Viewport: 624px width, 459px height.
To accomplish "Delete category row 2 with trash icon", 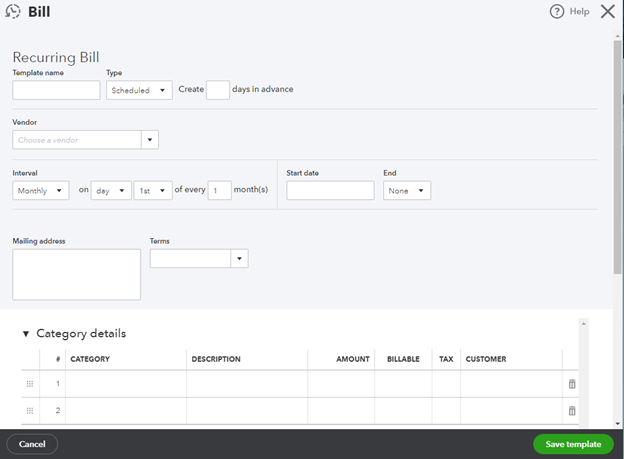I will [x=572, y=410].
